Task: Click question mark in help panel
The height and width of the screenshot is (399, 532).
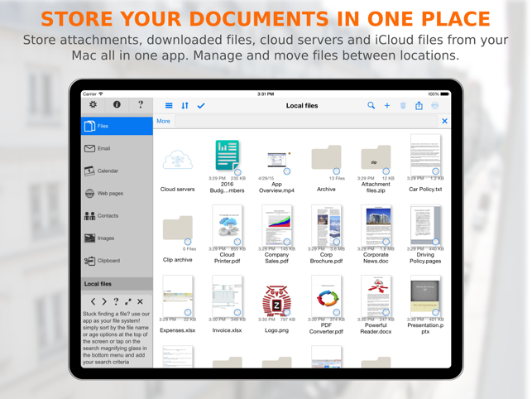Action: (116, 301)
